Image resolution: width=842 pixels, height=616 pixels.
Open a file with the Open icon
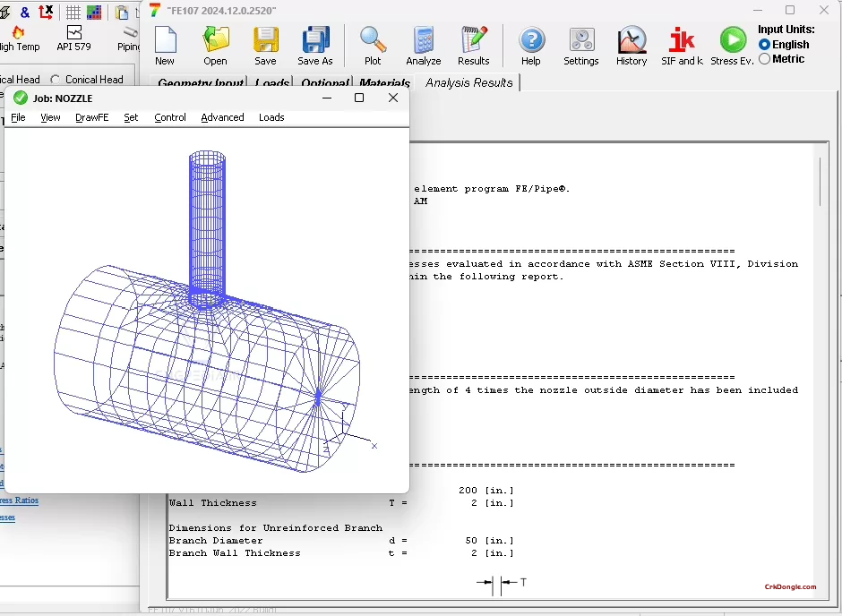click(215, 40)
